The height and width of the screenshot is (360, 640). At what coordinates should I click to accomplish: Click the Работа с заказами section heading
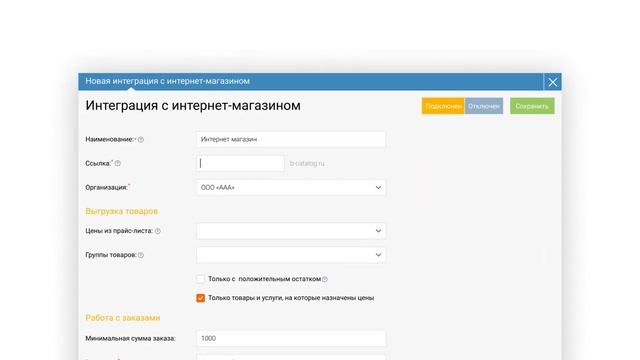pos(123,318)
